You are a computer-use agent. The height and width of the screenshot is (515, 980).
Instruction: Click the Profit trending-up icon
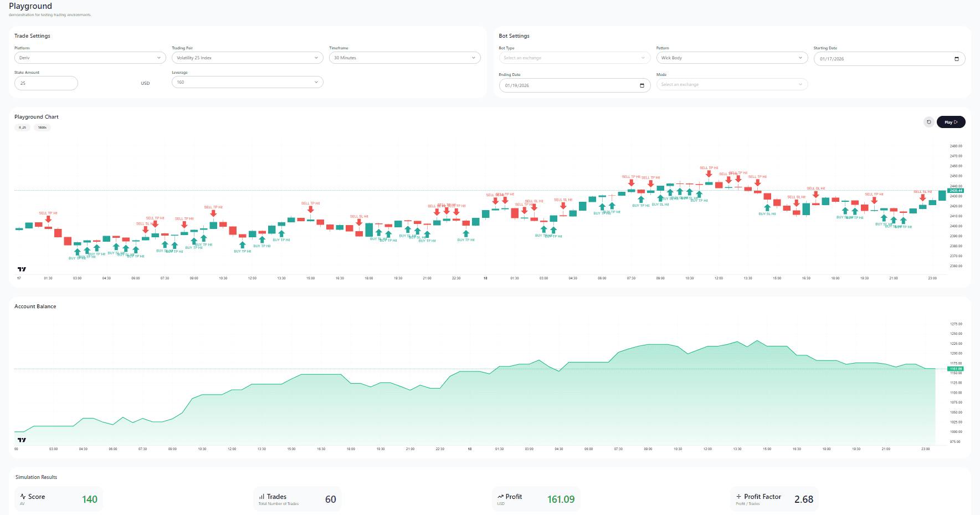[500, 497]
